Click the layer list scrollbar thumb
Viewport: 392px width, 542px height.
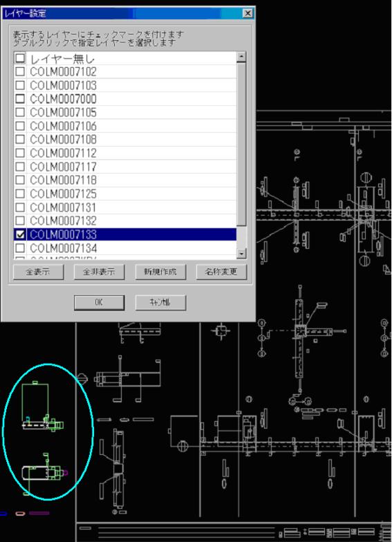coord(241,144)
